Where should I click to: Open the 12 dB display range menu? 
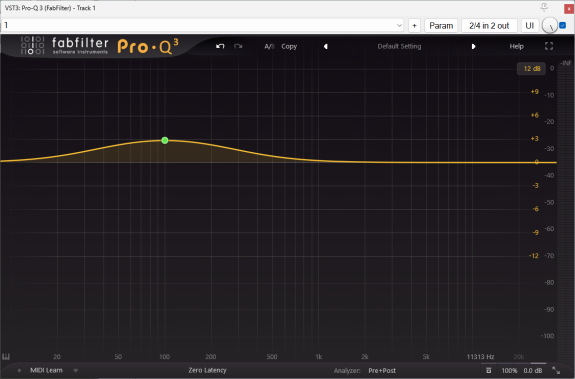coord(531,69)
